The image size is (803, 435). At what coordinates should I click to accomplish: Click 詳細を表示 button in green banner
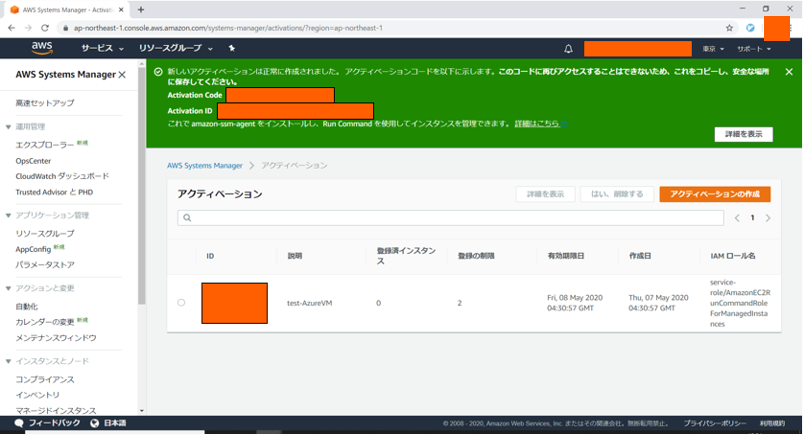(x=744, y=134)
